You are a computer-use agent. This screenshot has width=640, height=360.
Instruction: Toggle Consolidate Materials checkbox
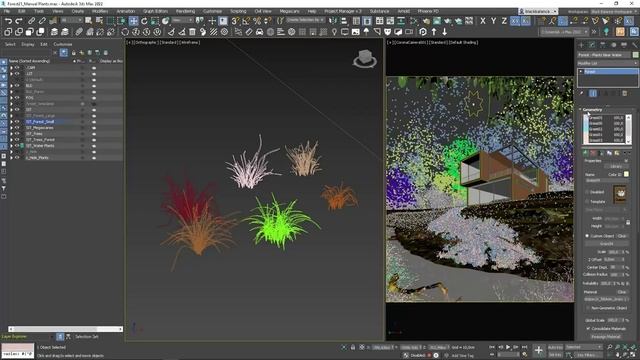pyautogui.click(x=588, y=329)
